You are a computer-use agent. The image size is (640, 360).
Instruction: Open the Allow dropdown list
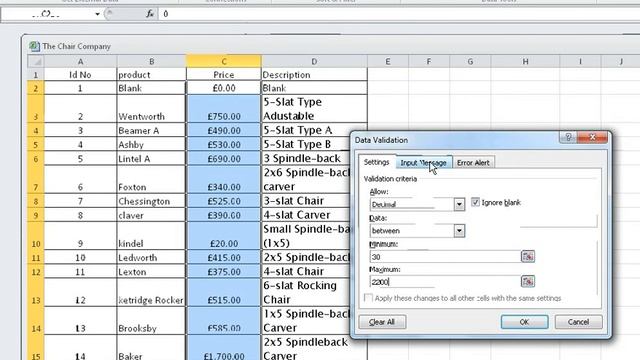click(x=459, y=204)
